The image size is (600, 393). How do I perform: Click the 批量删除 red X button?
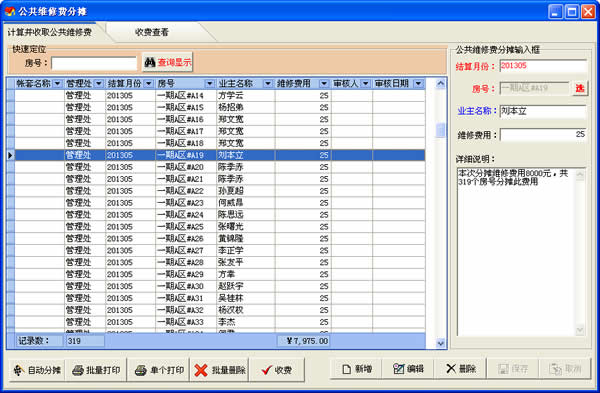(220, 370)
